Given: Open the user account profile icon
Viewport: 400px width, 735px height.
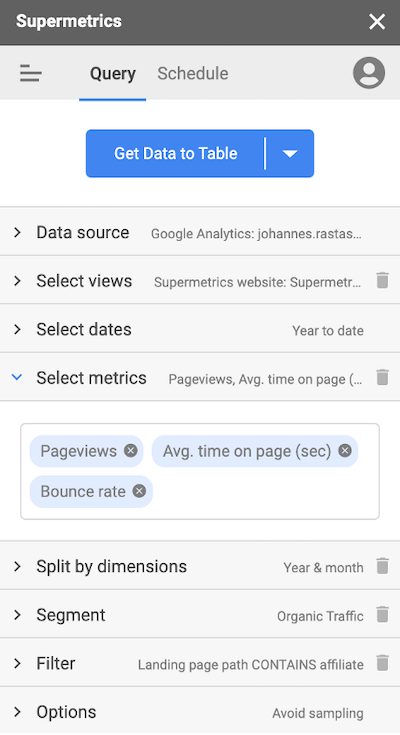Looking at the screenshot, I should [369, 73].
